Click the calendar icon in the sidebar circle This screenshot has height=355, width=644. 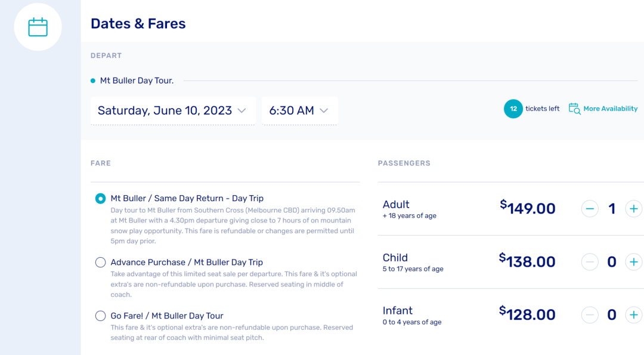tap(38, 27)
